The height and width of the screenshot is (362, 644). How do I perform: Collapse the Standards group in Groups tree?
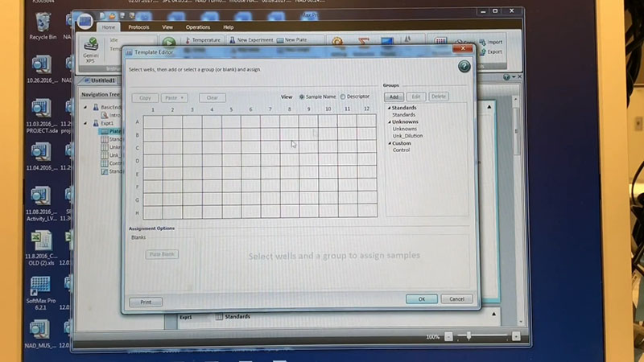point(390,108)
